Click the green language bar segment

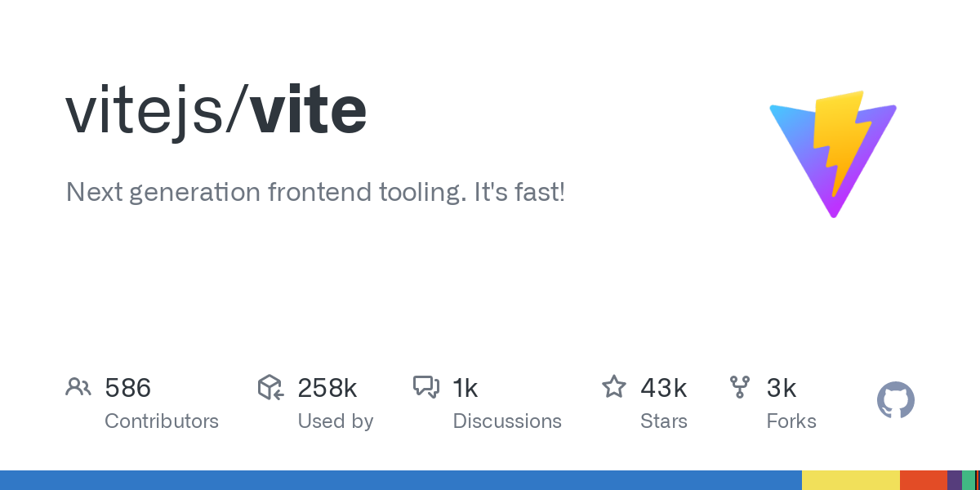tap(968, 480)
